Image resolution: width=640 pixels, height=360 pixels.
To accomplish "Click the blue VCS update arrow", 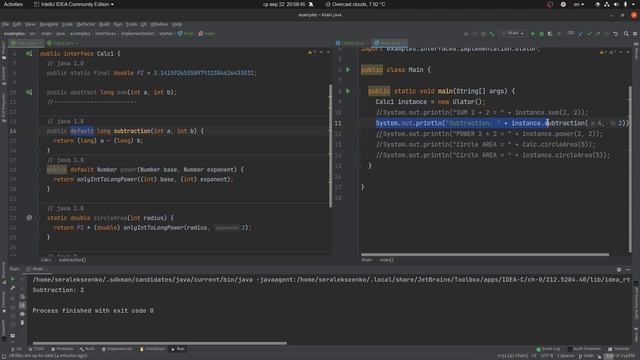I will pyautogui.click(x=581, y=34).
